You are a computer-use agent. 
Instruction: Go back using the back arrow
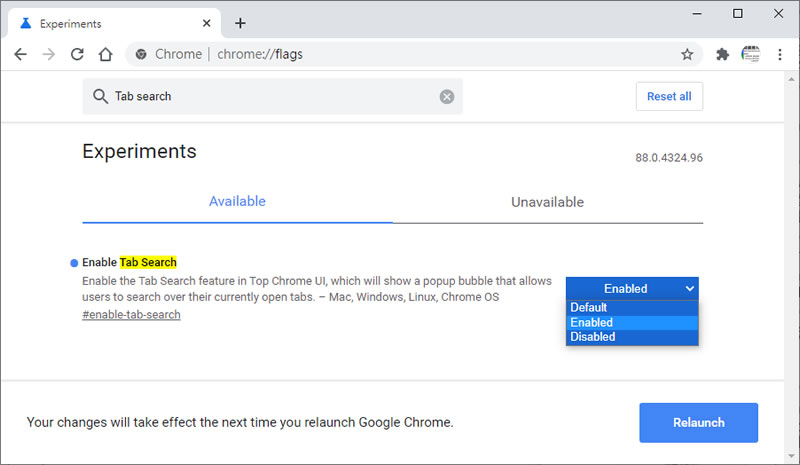(x=20, y=54)
